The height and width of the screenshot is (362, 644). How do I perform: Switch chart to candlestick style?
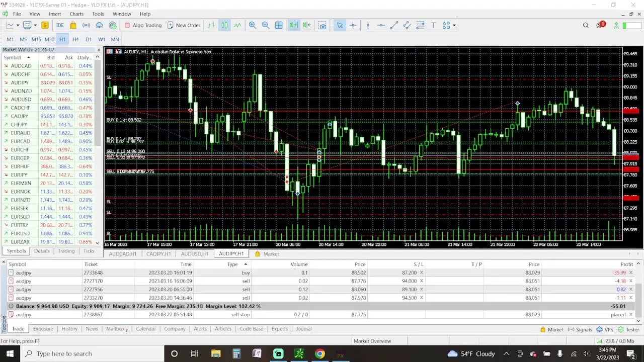click(x=224, y=25)
